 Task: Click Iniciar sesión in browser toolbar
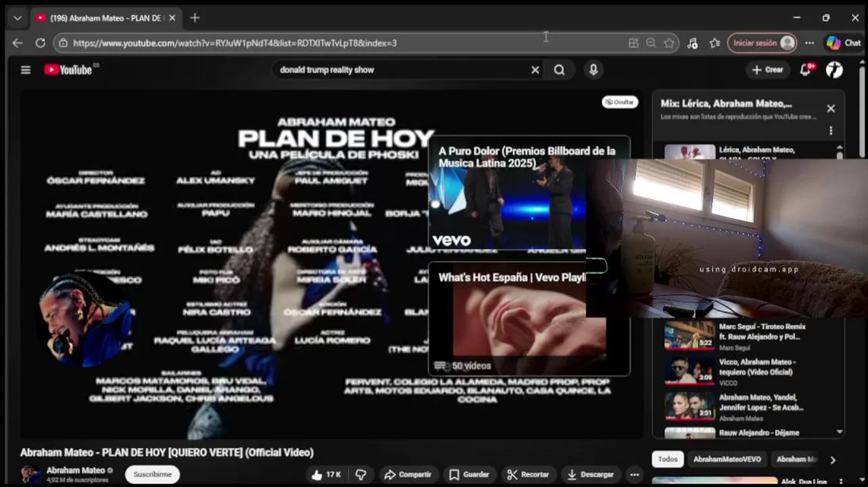coord(762,43)
